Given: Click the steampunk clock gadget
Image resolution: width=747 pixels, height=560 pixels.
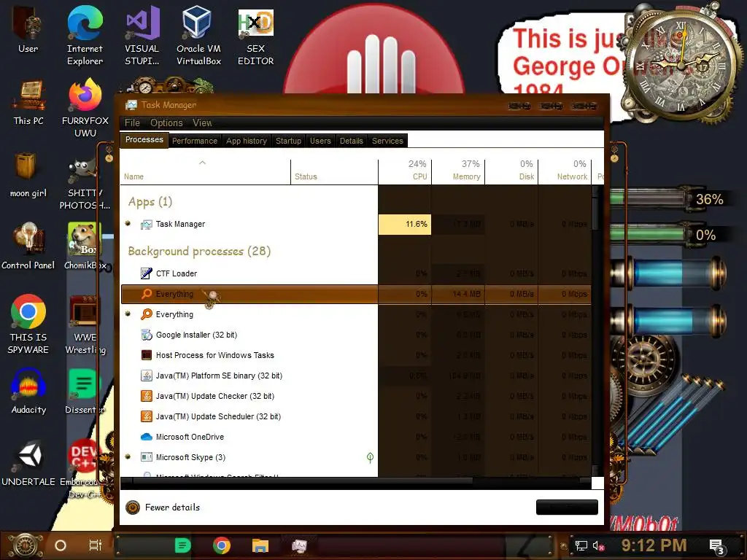Looking at the screenshot, I should pos(681,64).
